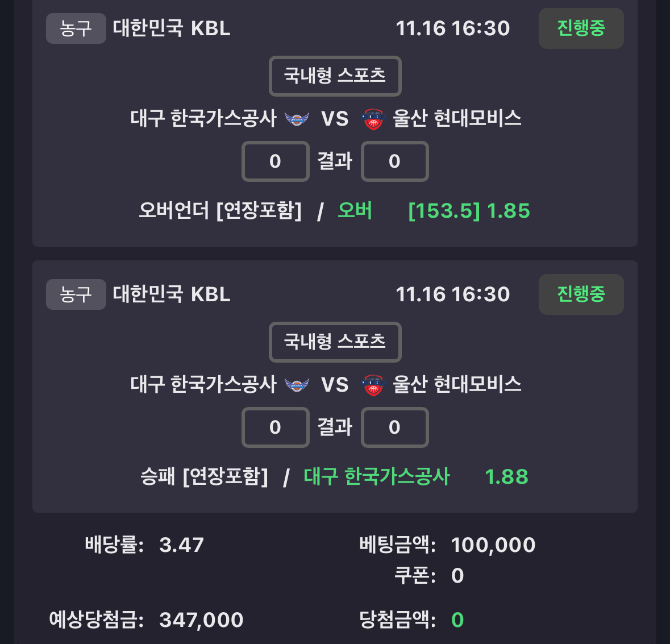
Task: Click the 진행중 status badge on 승패 bet
Action: (581, 294)
